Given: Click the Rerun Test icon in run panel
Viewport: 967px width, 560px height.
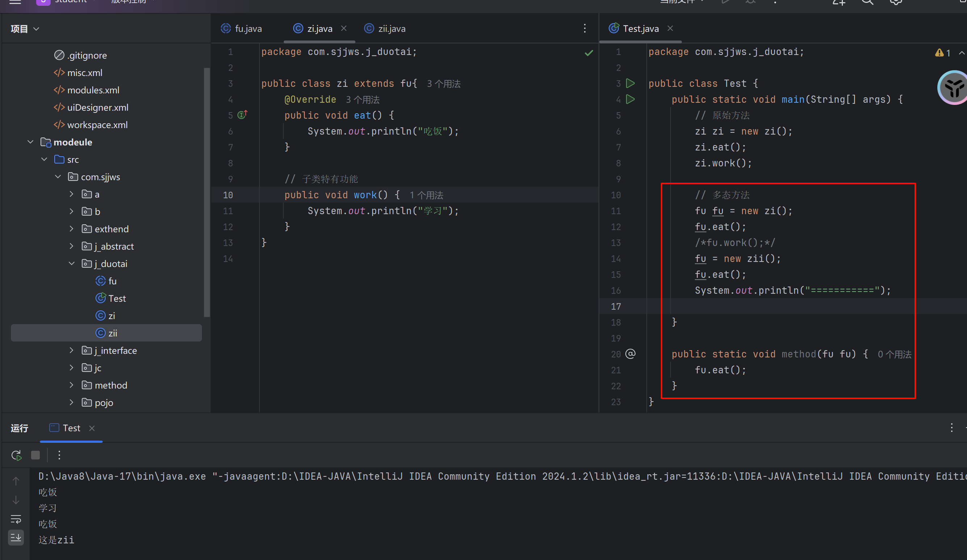Looking at the screenshot, I should pyautogui.click(x=16, y=455).
